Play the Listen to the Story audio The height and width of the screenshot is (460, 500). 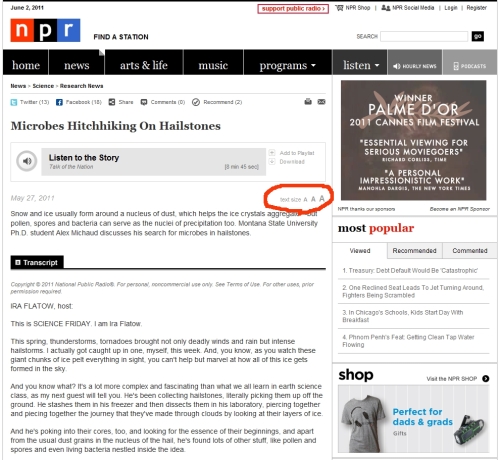27,161
